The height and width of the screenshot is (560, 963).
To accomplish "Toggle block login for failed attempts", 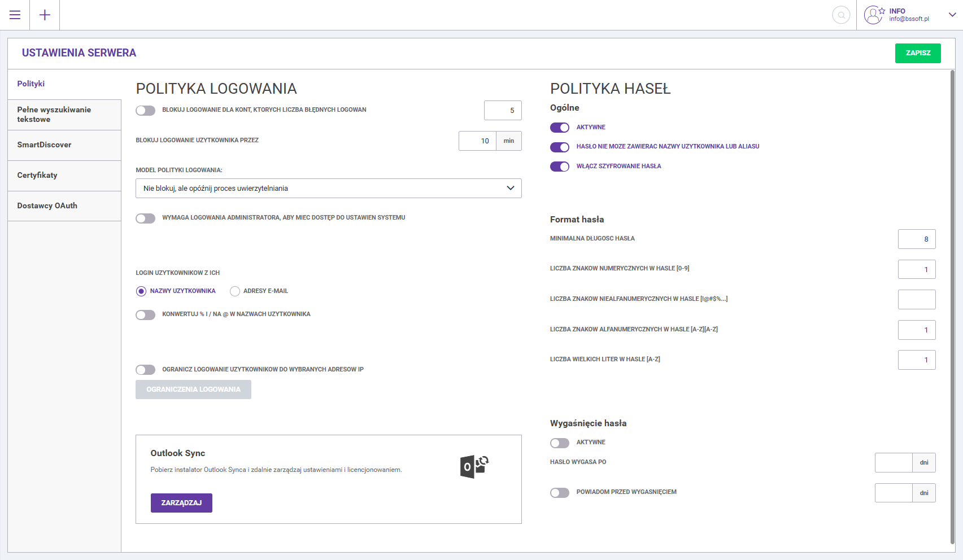I will (x=145, y=111).
